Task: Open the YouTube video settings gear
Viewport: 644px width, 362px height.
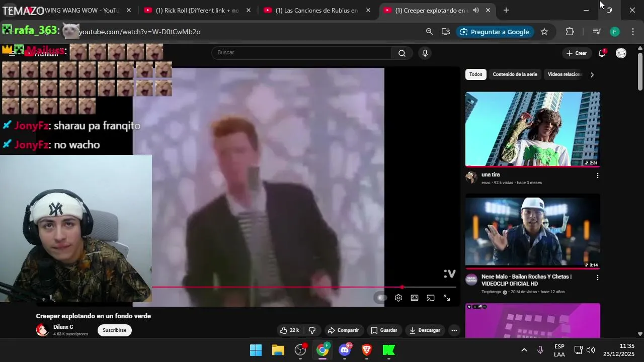Action: [x=398, y=298]
